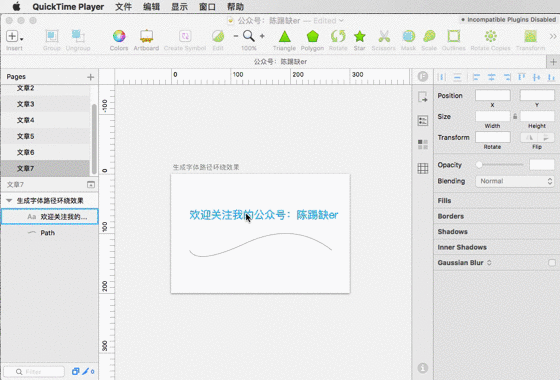Click the Incompatible Plugins Disabled notice

click(508, 20)
